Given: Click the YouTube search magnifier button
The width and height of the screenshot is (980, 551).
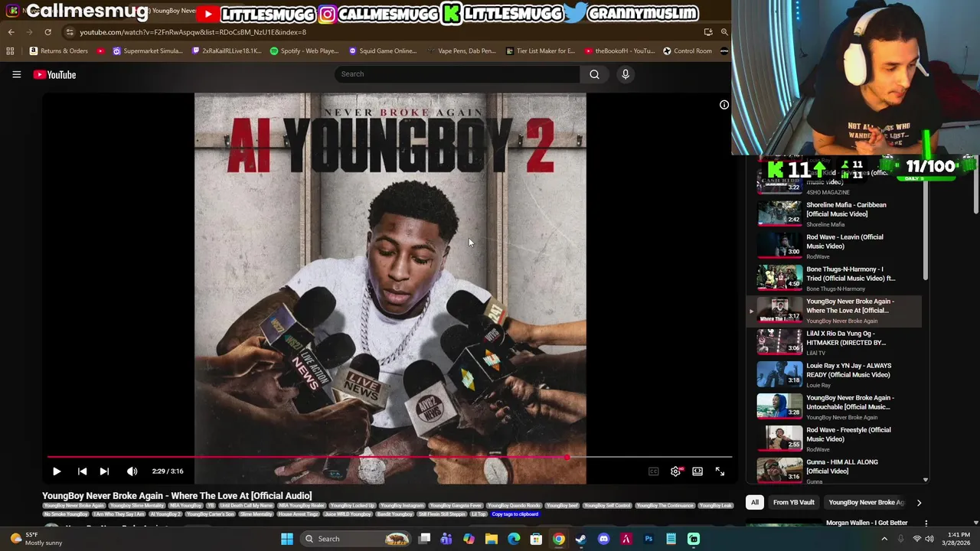Looking at the screenshot, I should (x=594, y=74).
